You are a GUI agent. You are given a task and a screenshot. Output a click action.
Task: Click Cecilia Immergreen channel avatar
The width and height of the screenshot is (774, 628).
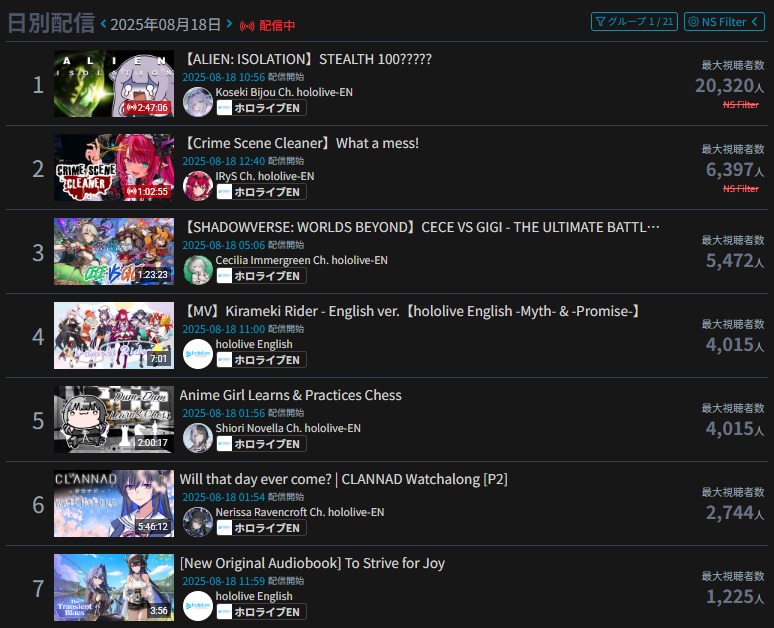(x=198, y=270)
